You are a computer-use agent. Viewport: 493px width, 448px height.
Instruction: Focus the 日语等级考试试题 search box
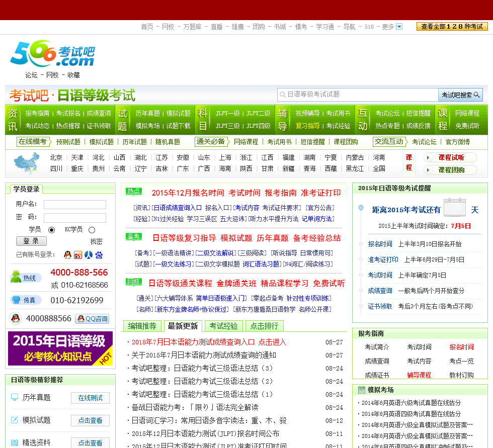coord(357,95)
